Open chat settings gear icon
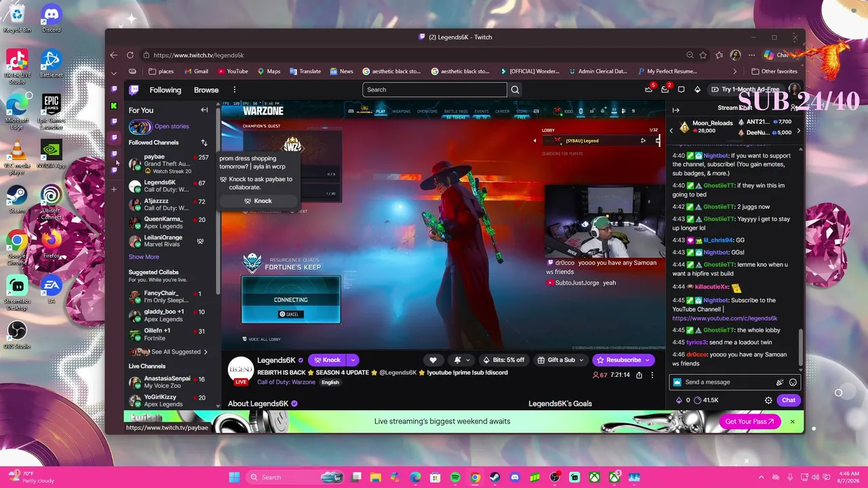This screenshot has width=868, height=488. tap(768, 400)
